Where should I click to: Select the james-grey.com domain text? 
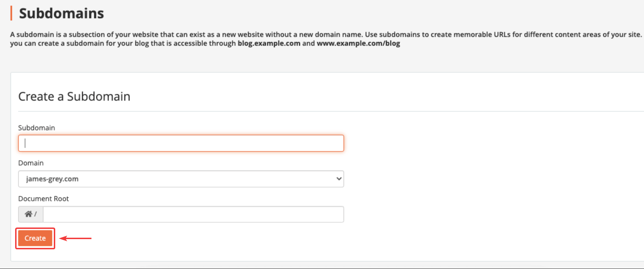(52, 179)
